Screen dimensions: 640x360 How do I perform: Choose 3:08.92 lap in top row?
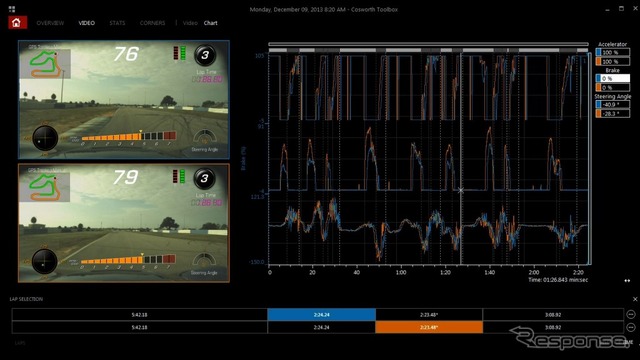click(553, 315)
